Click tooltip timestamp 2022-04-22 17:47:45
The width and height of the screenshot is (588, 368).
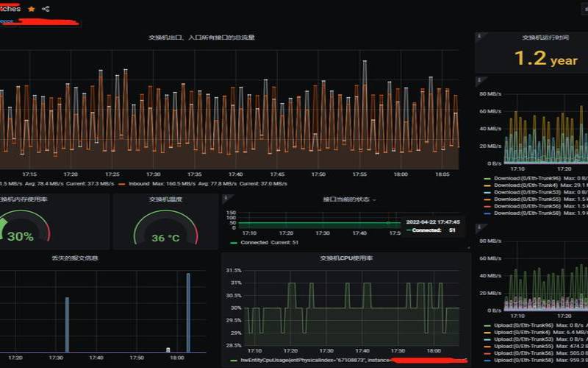433,222
